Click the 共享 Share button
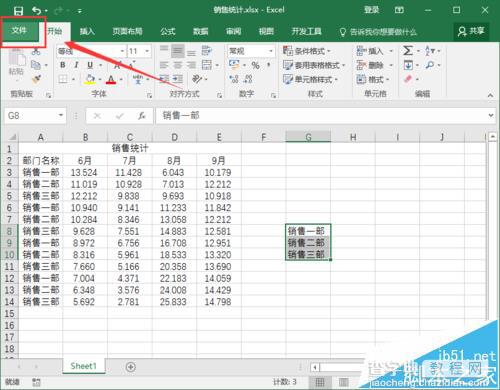The width and height of the screenshot is (500, 390). click(x=471, y=31)
